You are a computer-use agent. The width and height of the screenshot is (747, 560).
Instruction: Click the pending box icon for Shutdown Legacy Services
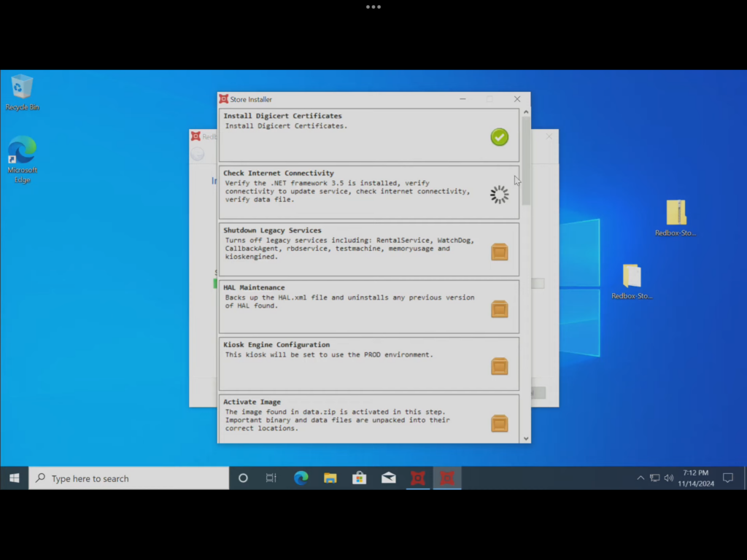(x=499, y=252)
